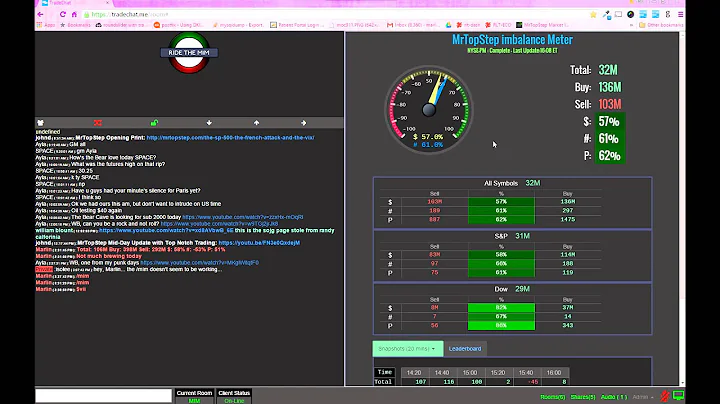Open the Apps bookmarks shortcut
The width and height of the screenshot is (720, 404).
coord(46,25)
